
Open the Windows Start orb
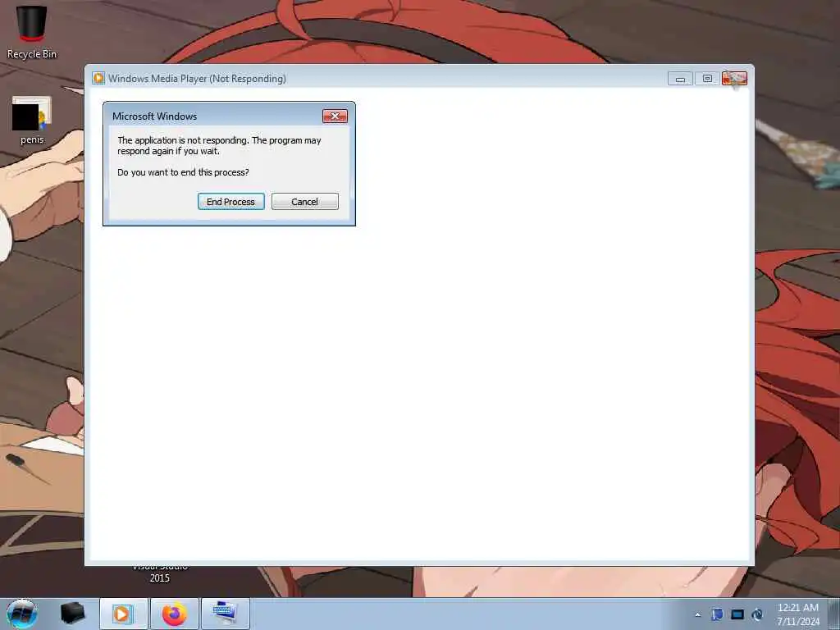tap(22, 614)
